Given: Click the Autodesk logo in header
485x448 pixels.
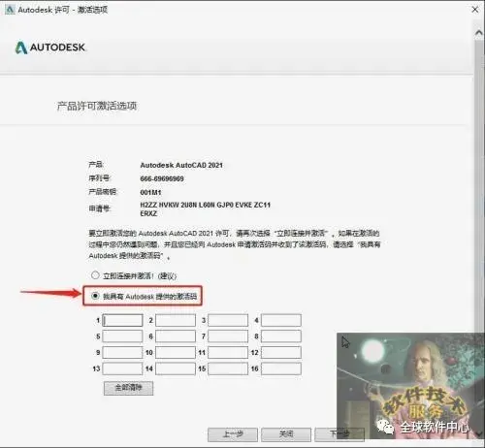Looking at the screenshot, I should 50,48.
